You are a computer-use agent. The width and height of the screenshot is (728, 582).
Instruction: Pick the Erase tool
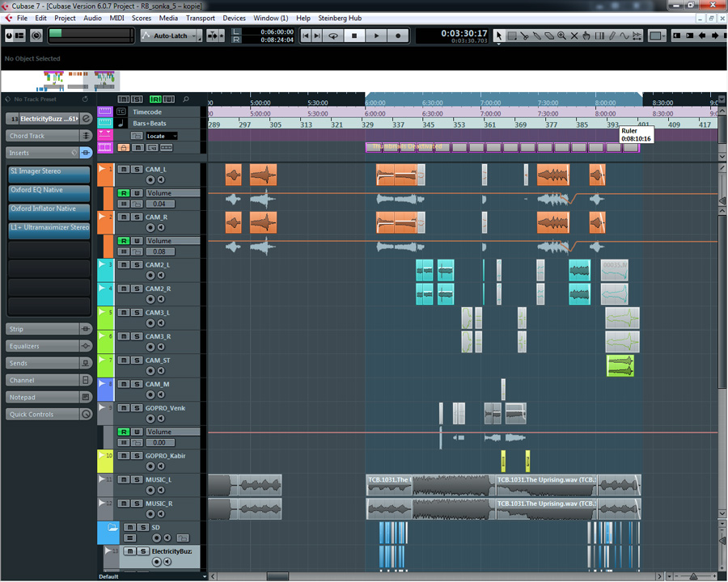point(549,36)
